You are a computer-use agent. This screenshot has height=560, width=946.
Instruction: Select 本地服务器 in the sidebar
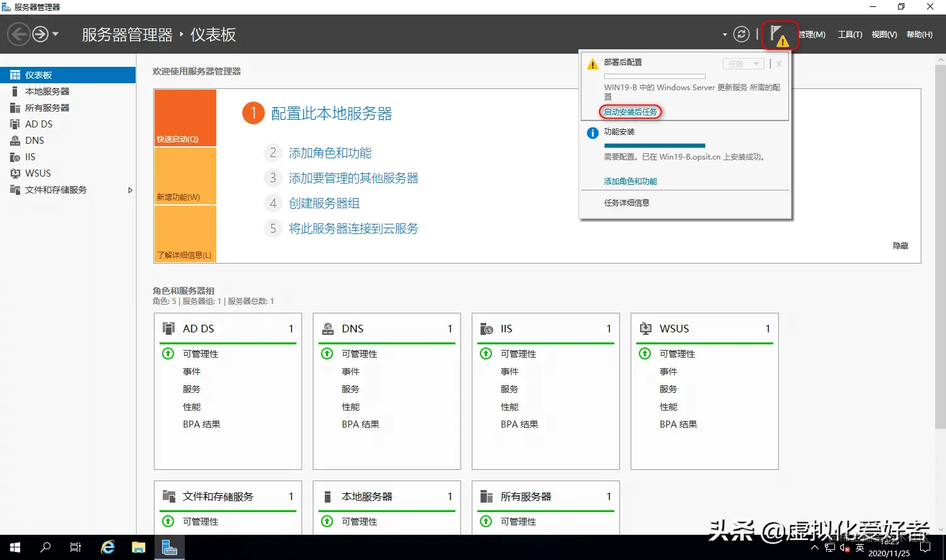[x=45, y=91]
